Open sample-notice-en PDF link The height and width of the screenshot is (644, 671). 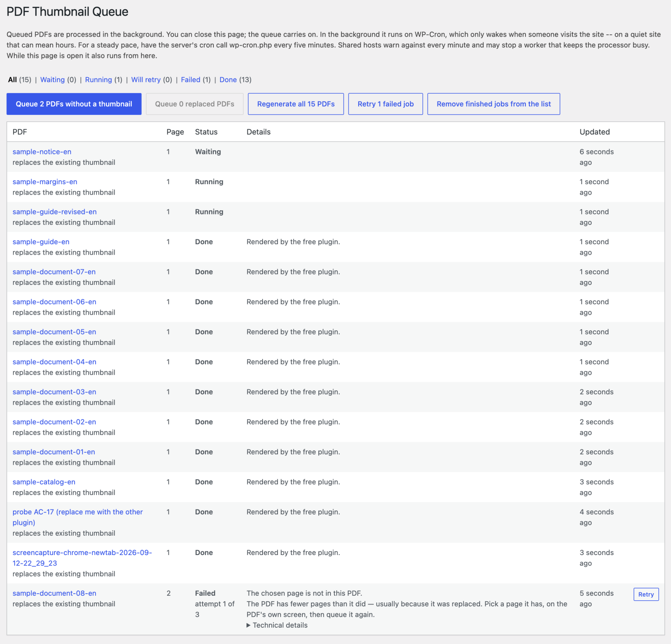tap(42, 152)
